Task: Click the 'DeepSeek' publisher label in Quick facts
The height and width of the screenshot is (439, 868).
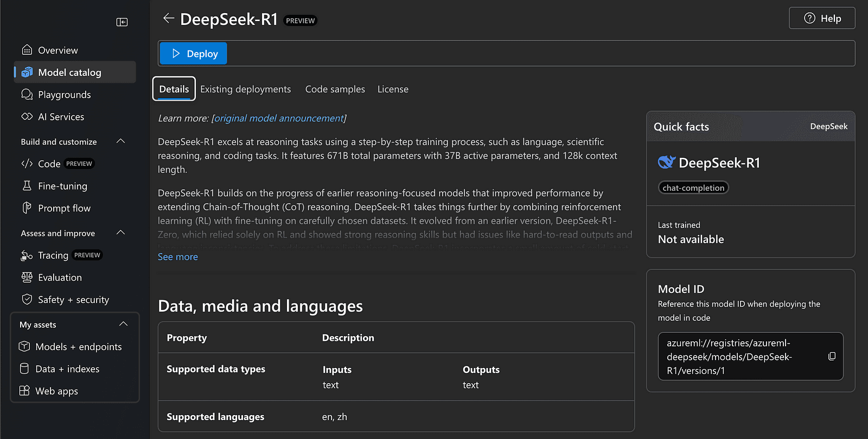Action: click(829, 126)
